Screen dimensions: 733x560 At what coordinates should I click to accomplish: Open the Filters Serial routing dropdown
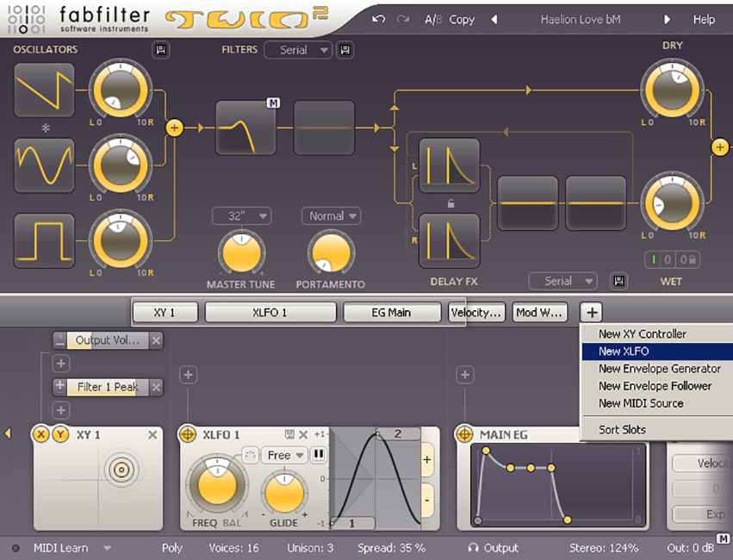coord(298,50)
